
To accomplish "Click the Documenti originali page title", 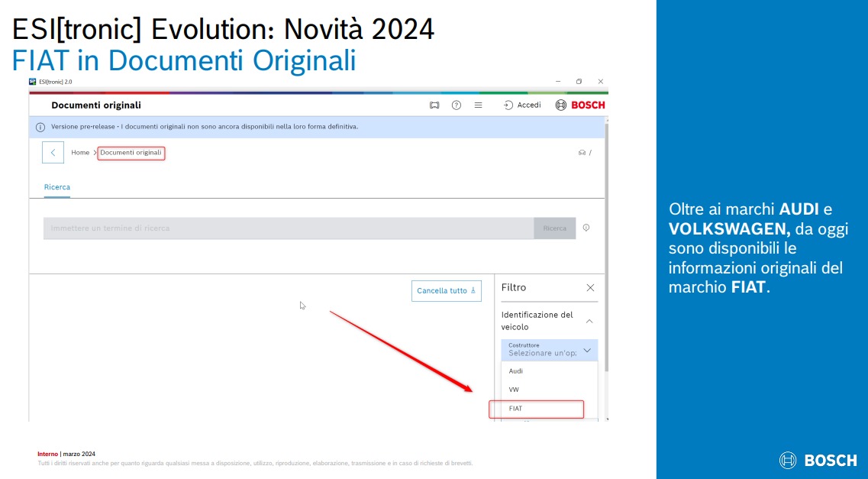I will pyautogui.click(x=96, y=105).
